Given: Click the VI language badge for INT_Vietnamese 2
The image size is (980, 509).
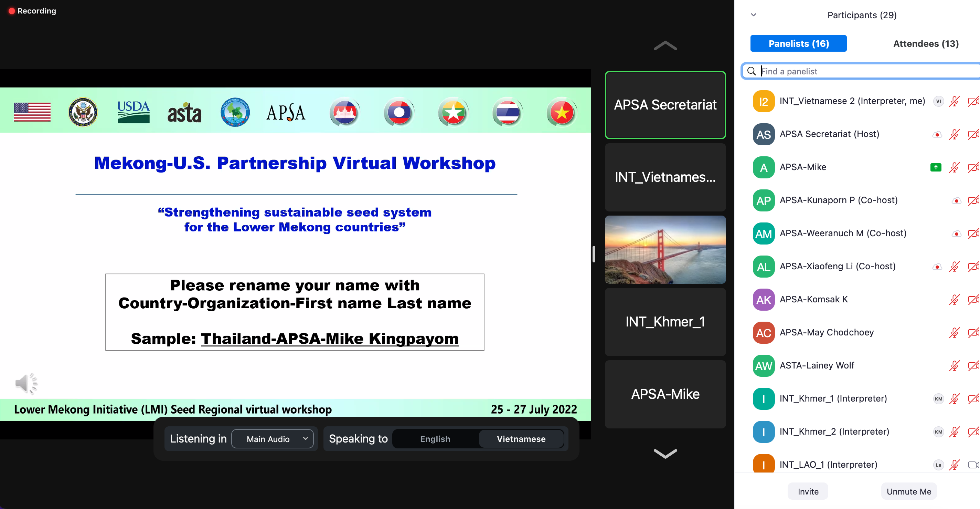Looking at the screenshot, I should 938,101.
